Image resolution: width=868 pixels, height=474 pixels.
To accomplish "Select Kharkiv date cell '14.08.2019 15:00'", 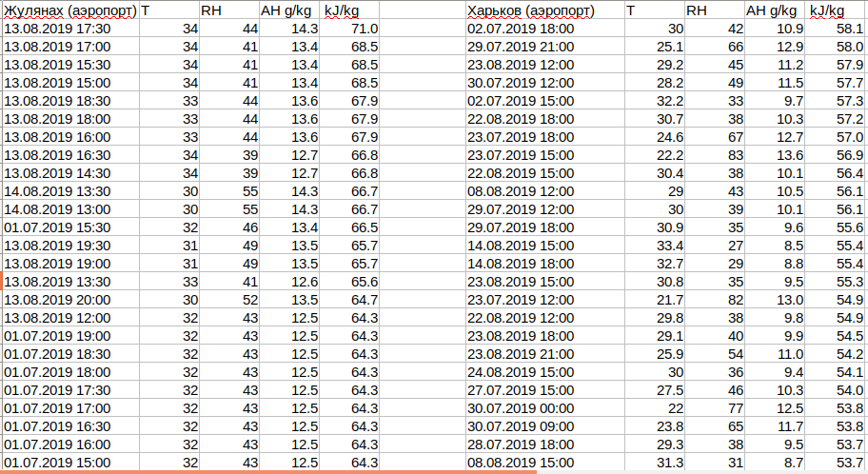I will pyautogui.click(x=545, y=246).
